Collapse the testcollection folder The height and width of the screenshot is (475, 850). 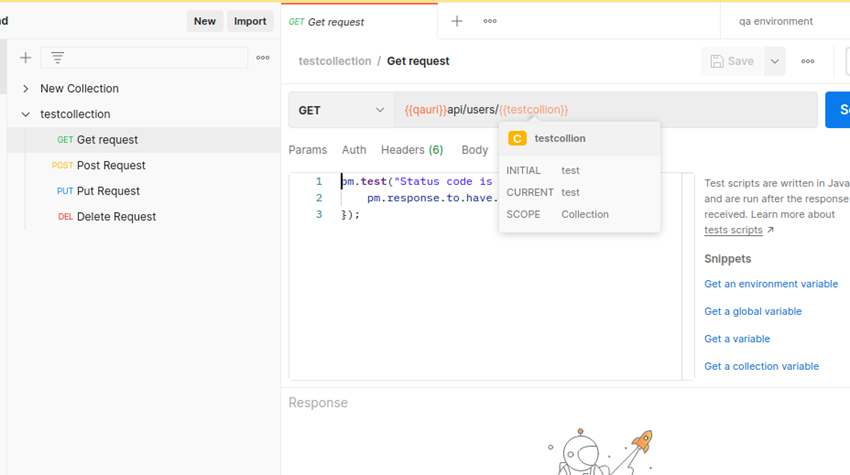(26, 115)
